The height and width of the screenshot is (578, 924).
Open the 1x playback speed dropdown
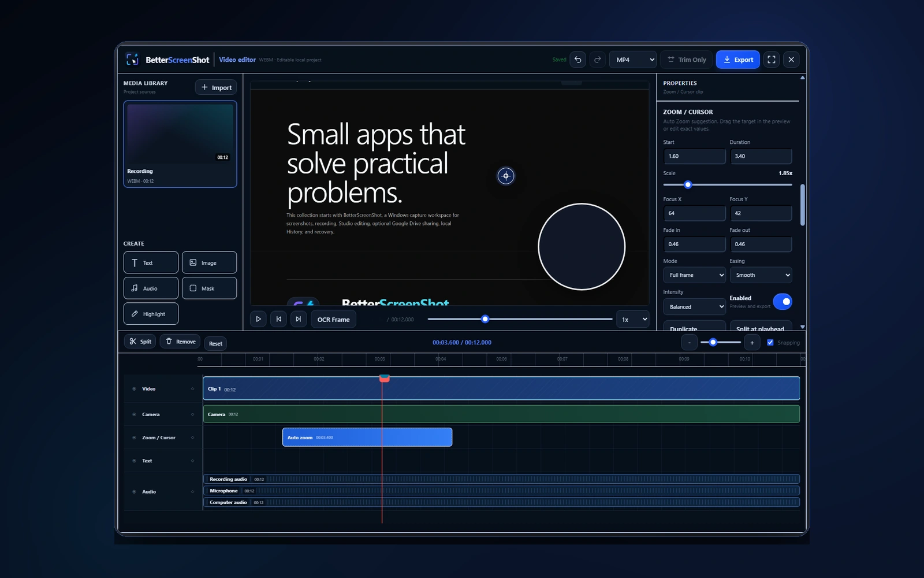633,319
